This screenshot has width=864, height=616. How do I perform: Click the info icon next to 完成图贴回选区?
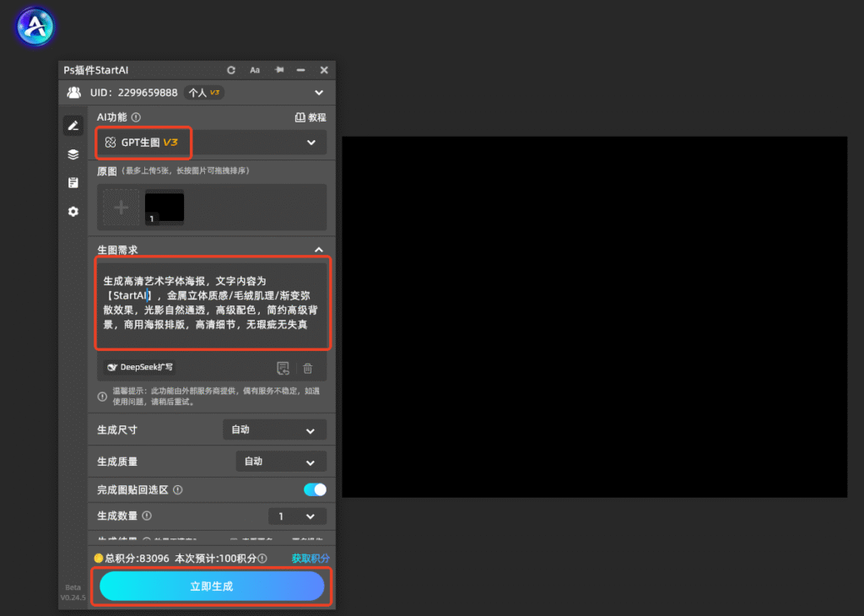(178, 489)
